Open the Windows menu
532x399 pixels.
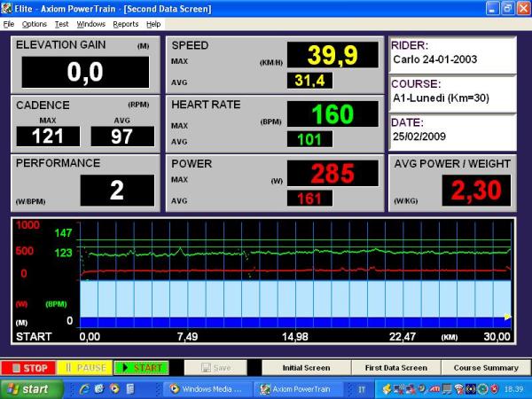click(90, 24)
